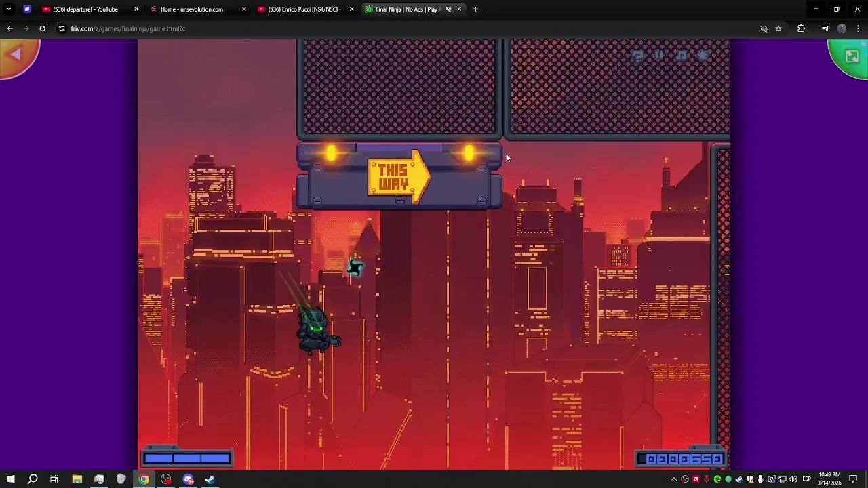
Task: Open the Chrome three-dot menu
Action: coord(858,28)
